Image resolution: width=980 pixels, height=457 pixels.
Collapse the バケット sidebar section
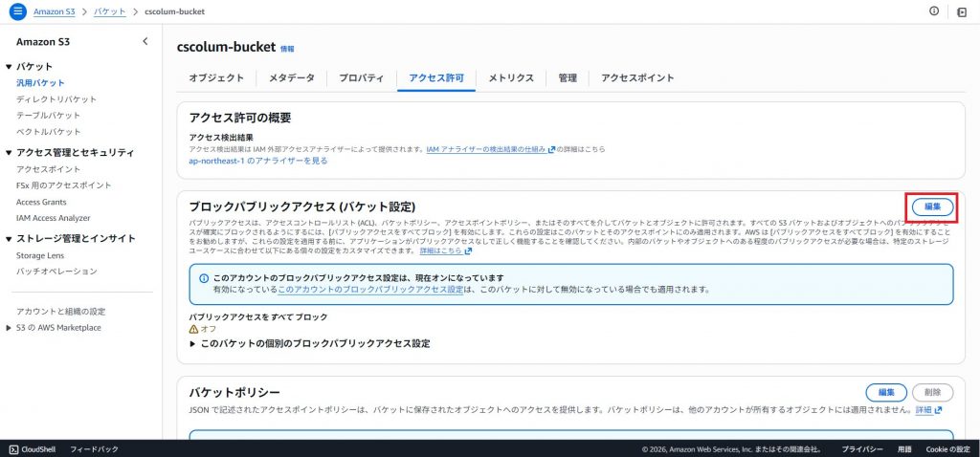9,67
